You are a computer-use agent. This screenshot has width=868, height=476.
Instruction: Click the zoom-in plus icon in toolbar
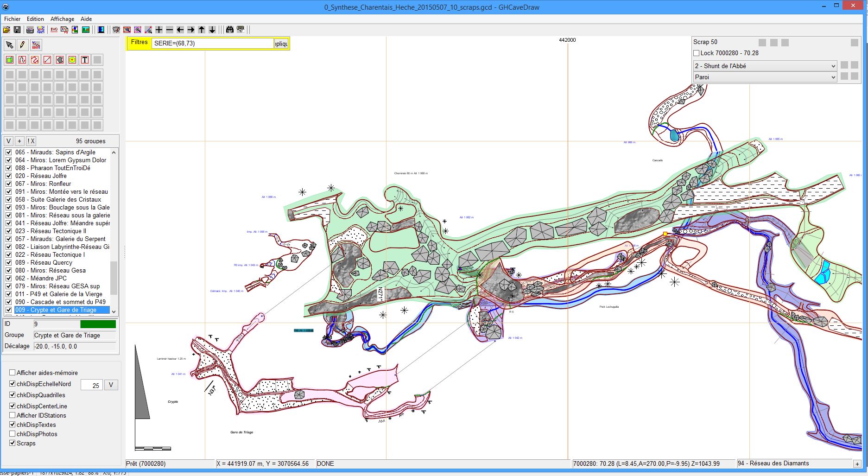coord(159,30)
